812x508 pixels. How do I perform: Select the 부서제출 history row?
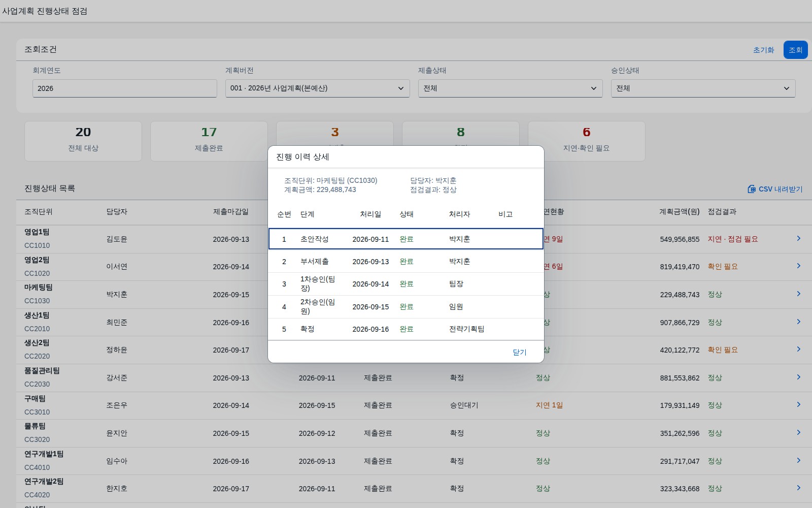pos(406,262)
